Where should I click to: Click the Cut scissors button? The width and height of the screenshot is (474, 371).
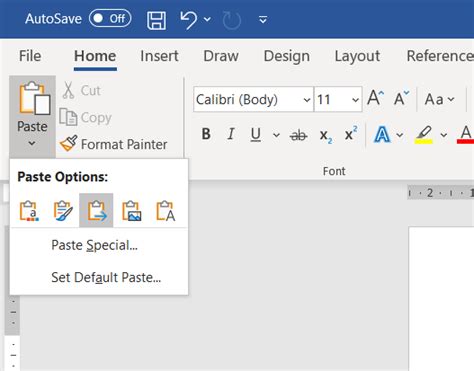pyautogui.click(x=81, y=90)
